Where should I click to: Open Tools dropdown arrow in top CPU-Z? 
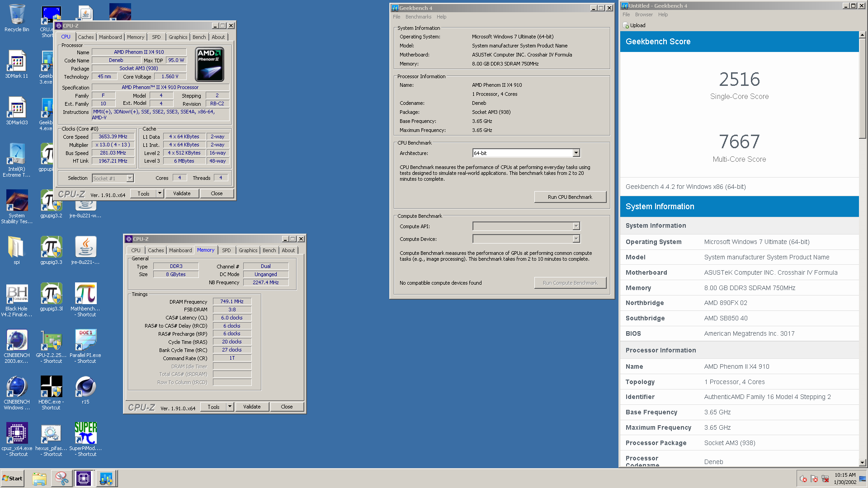[160, 193]
